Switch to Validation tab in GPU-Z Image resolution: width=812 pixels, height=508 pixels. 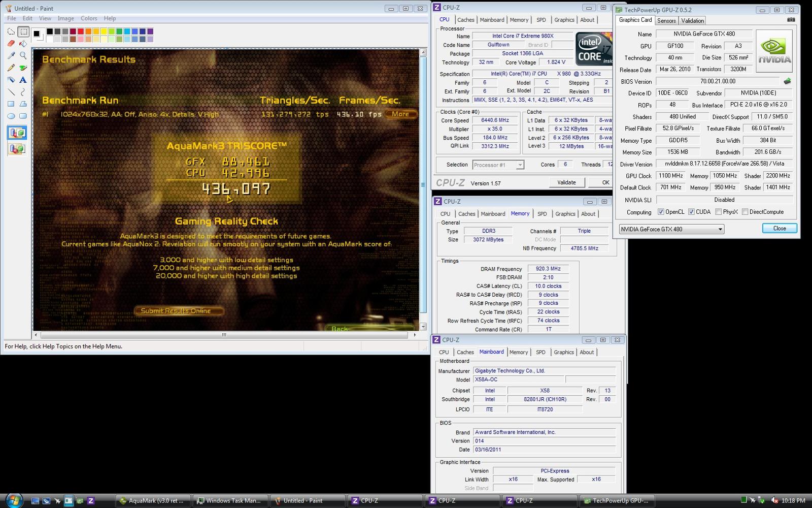pyautogui.click(x=692, y=21)
